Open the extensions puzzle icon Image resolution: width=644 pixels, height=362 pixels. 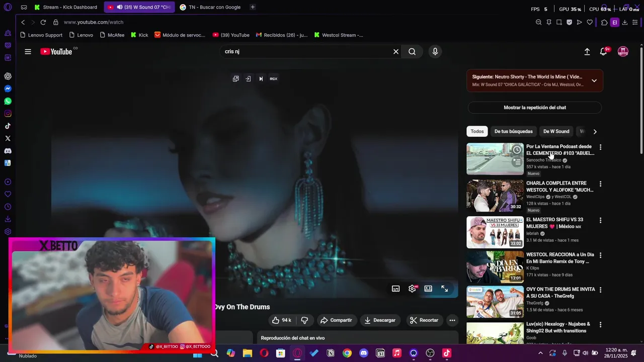click(x=604, y=22)
